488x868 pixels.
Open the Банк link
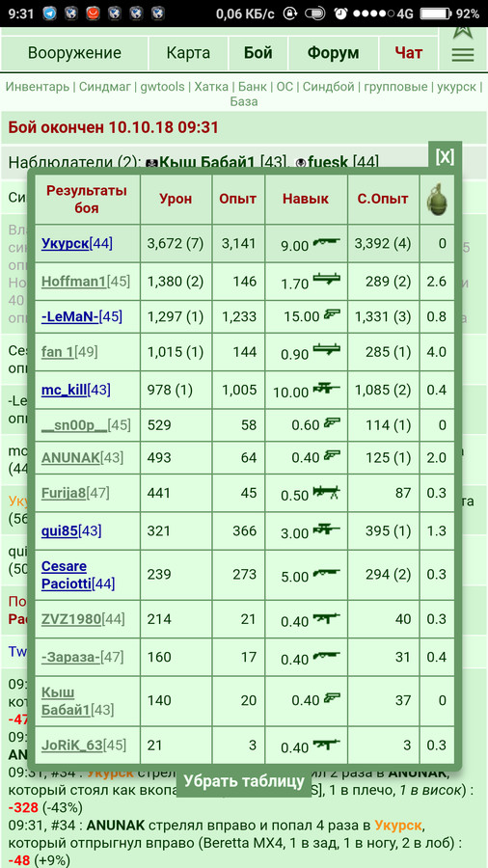point(253,87)
